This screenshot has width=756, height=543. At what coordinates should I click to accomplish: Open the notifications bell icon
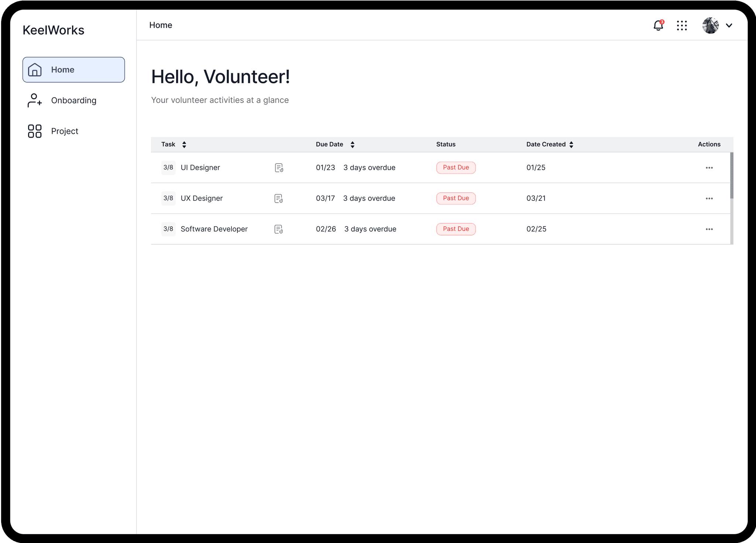658,25
